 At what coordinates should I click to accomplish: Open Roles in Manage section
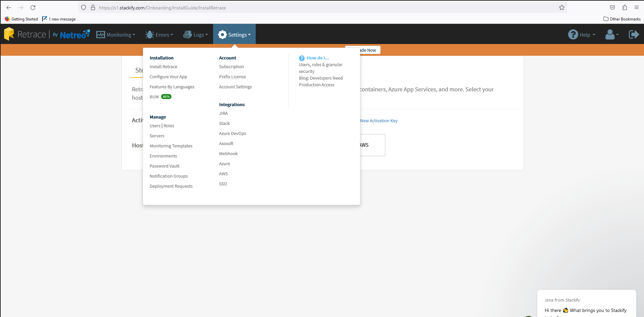169,126
